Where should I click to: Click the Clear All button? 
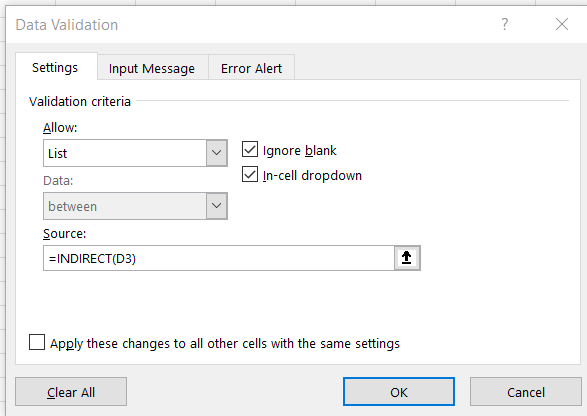(71, 392)
